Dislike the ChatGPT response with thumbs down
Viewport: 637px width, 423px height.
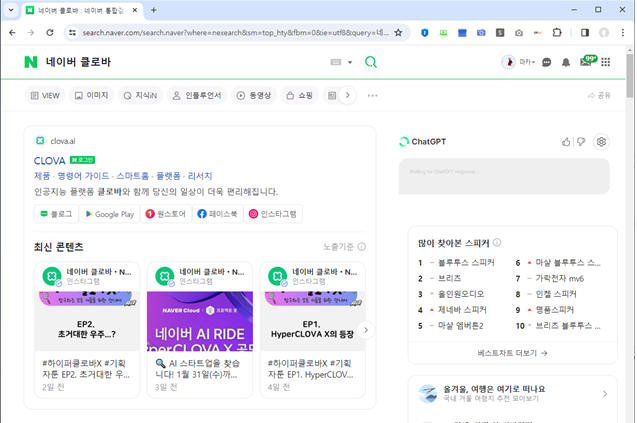(x=581, y=142)
